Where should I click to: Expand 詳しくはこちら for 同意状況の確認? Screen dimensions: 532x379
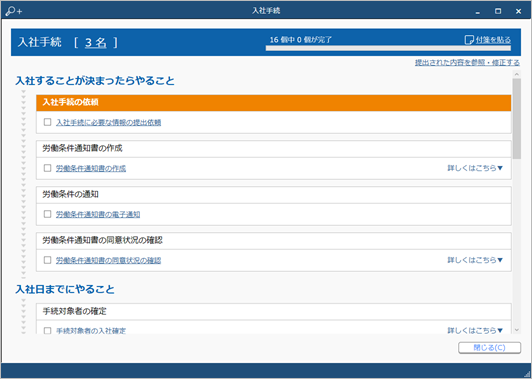[x=475, y=260]
